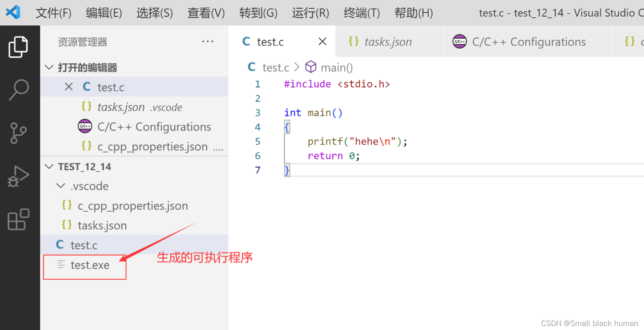Click the three-dot more actions in explorer header
The width and height of the screenshot is (644, 330).
207,42
